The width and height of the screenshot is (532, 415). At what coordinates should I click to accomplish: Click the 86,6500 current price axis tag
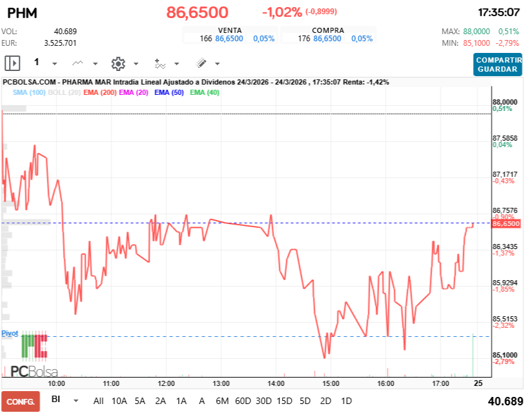pyautogui.click(x=506, y=224)
